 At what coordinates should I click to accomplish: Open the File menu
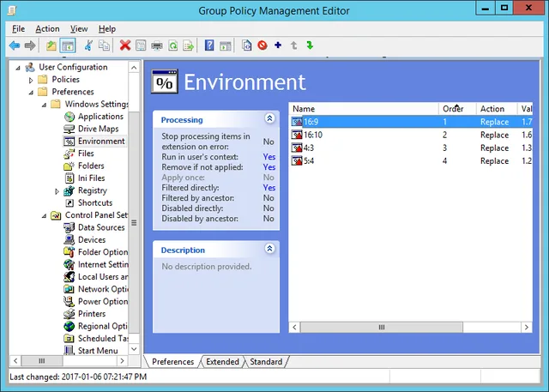[x=18, y=29]
